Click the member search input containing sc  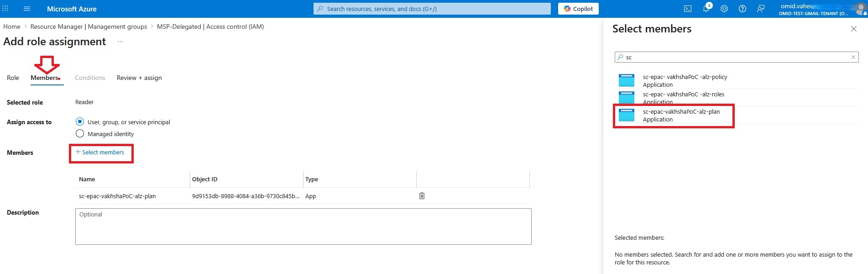(x=737, y=57)
